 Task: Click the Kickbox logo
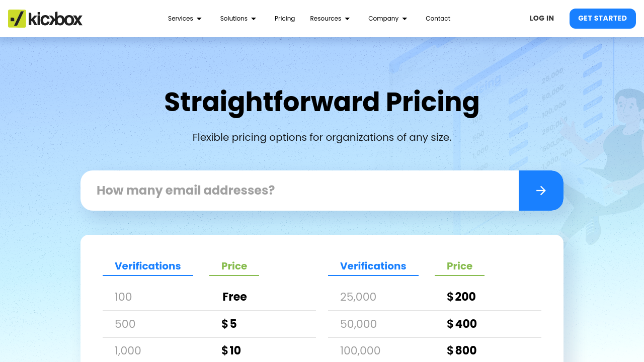[x=45, y=19]
